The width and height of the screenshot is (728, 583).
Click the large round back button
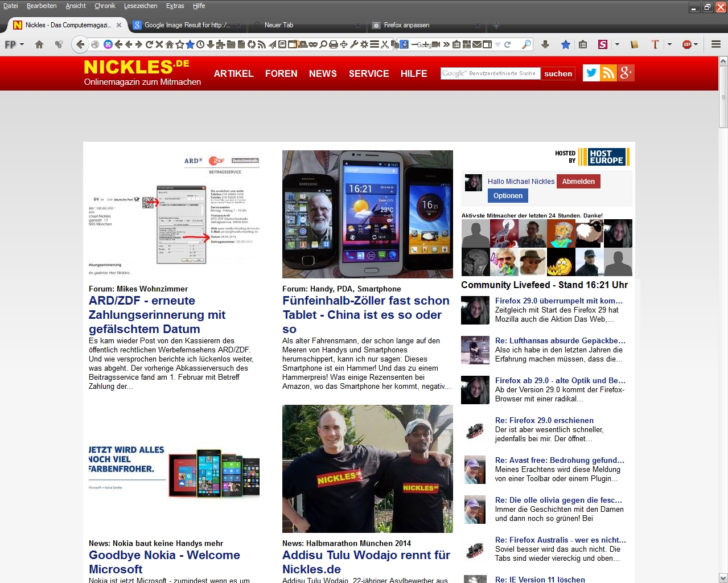(80, 44)
